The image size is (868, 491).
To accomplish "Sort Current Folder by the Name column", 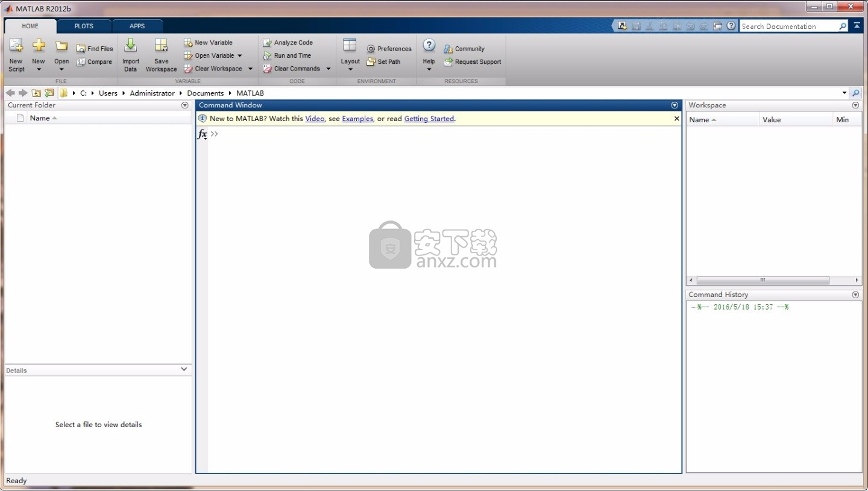I will [43, 118].
